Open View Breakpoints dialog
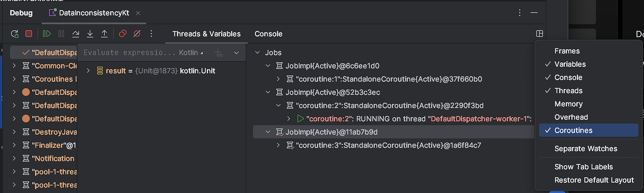Screen dimensions: 644x193 pyautogui.click(x=123, y=34)
